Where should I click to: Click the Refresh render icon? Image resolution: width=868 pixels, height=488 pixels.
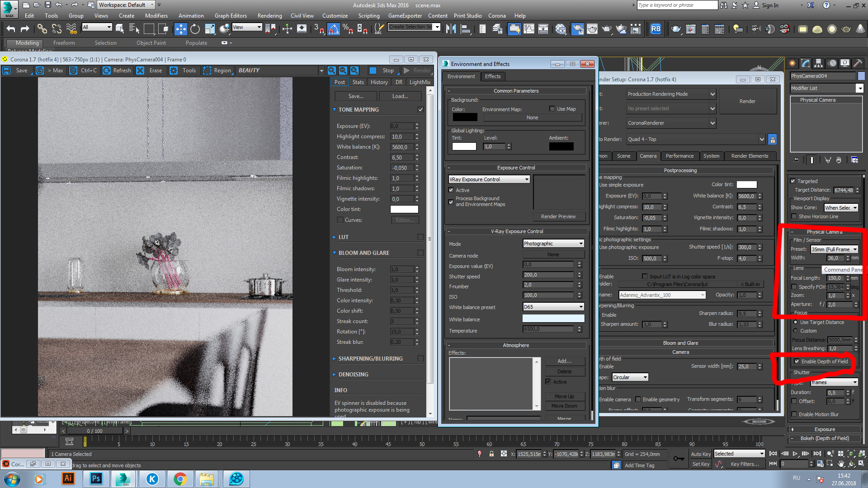(x=106, y=70)
